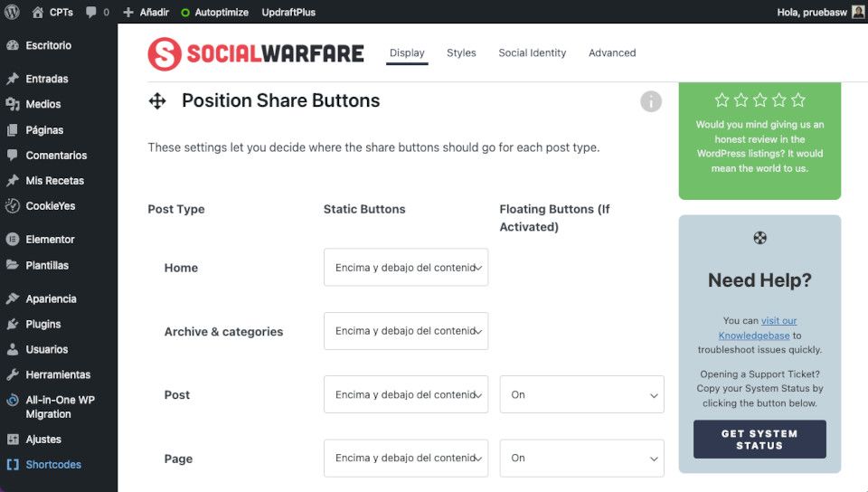Open the comments bubble in admin bar

90,12
